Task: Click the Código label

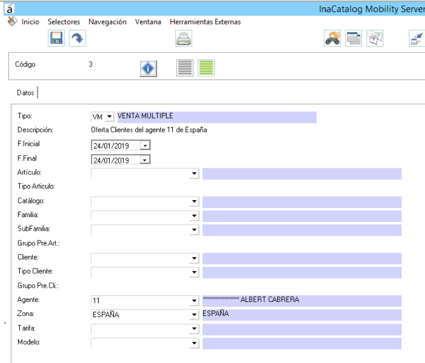Action: 25,64
